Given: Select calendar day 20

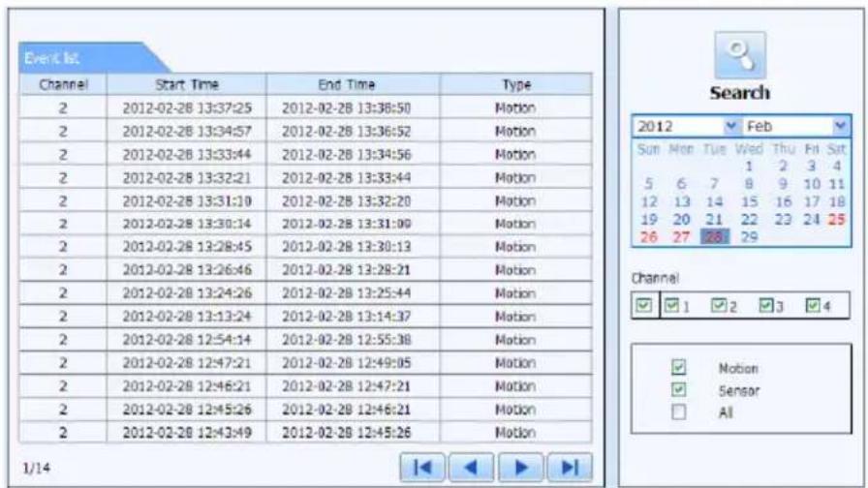Looking at the screenshot, I should (x=681, y=219).
